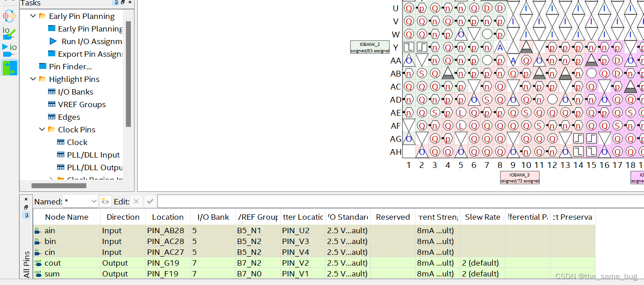Select Location cell PIN_F19

(168, 273)
